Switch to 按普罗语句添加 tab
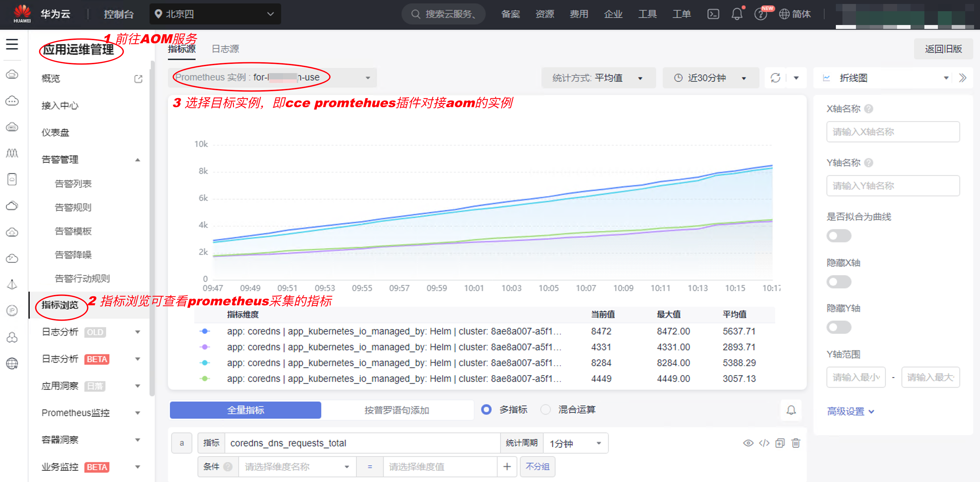 click(397, 410)
